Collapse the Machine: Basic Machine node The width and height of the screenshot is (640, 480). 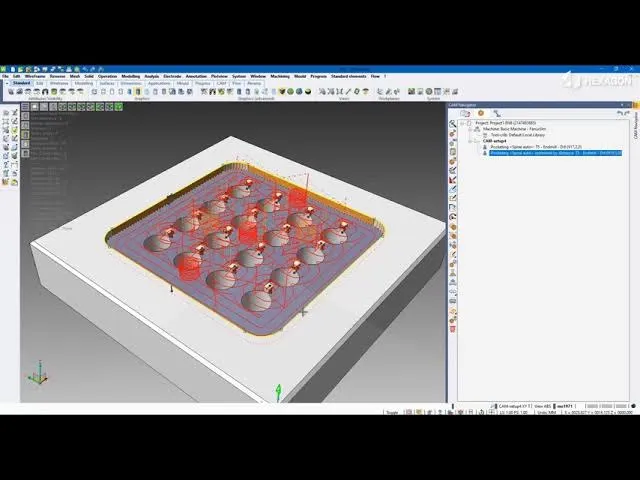tap(470, 128)
